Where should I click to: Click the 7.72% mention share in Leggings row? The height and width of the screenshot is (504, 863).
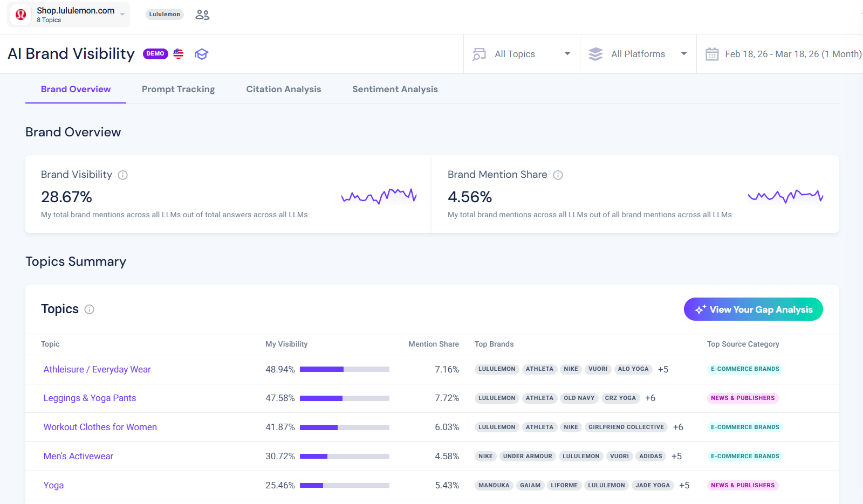(x=447, y=398)
